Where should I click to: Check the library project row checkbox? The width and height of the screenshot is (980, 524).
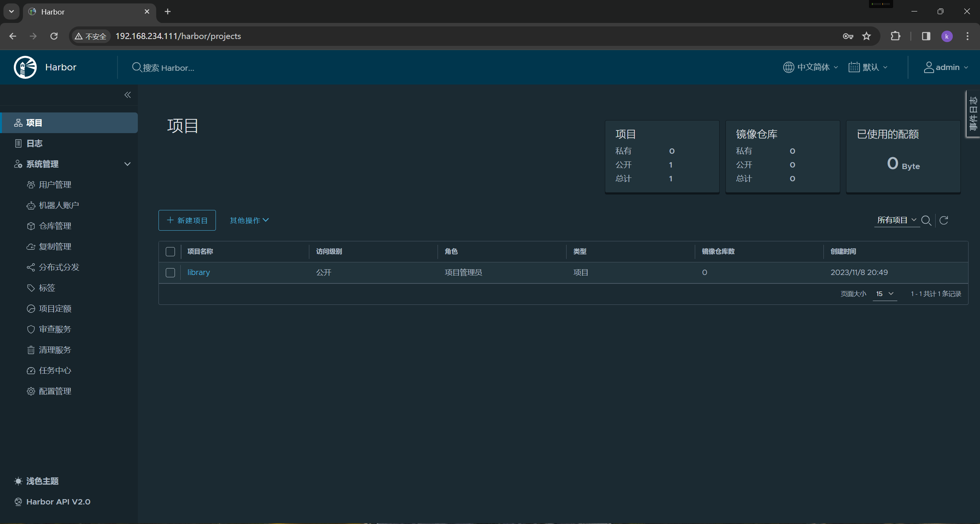170,273
